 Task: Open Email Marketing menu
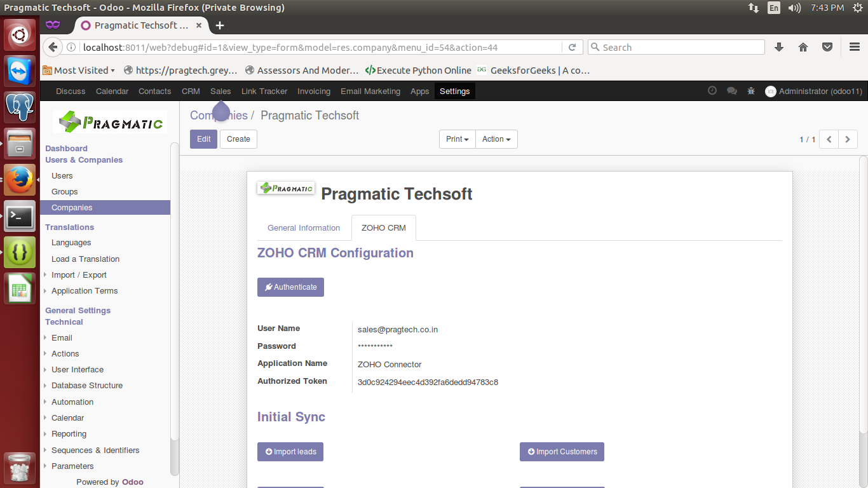point(370,91)
